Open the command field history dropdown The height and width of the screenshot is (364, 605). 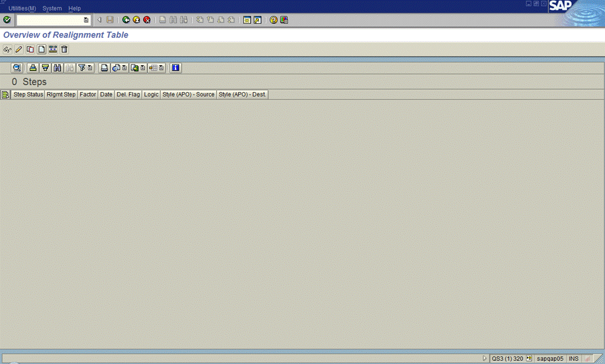tap(86, 19)
